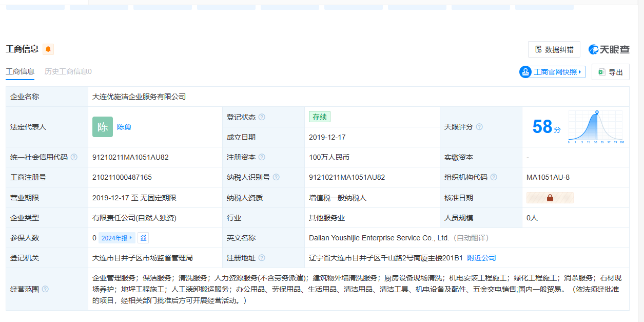Click the chart icon next to 2024年报
The image size is (644, 322).
(x=143, y=238)
